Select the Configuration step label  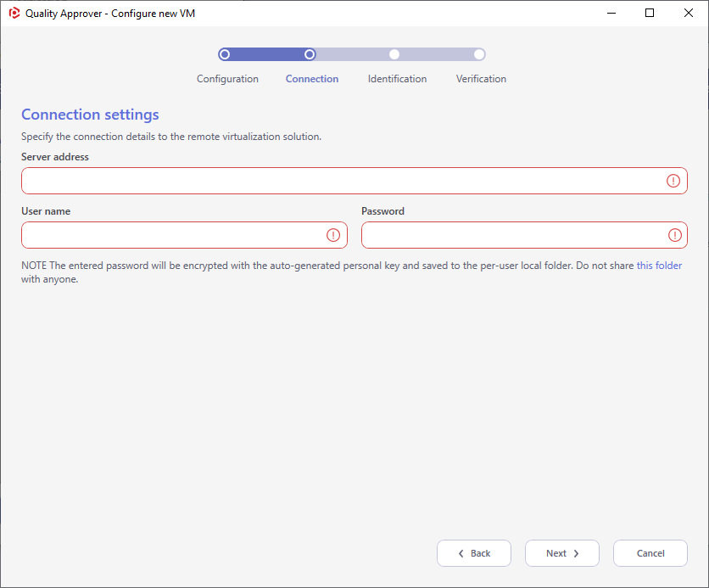[227, 79]
